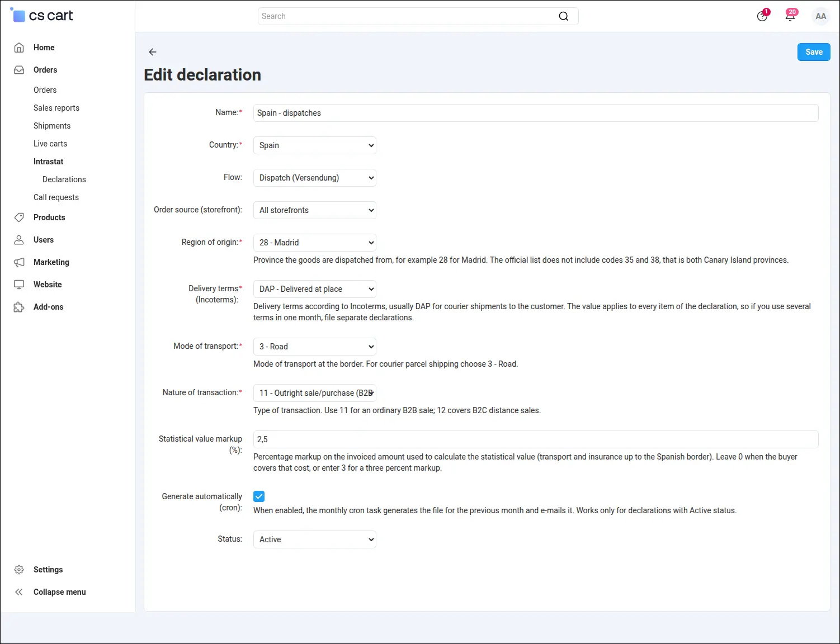Click the Website monitor icon
The image size is (840, 644).
coord(19,285)
